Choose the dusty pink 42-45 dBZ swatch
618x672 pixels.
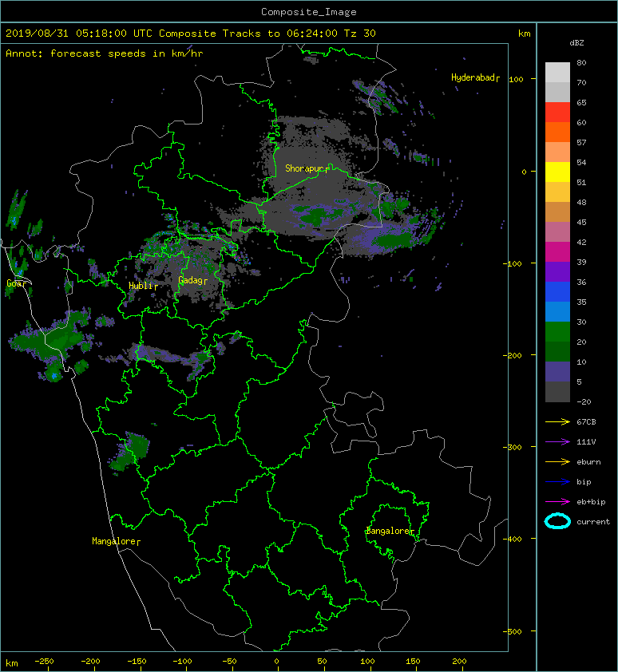(557, 232)
